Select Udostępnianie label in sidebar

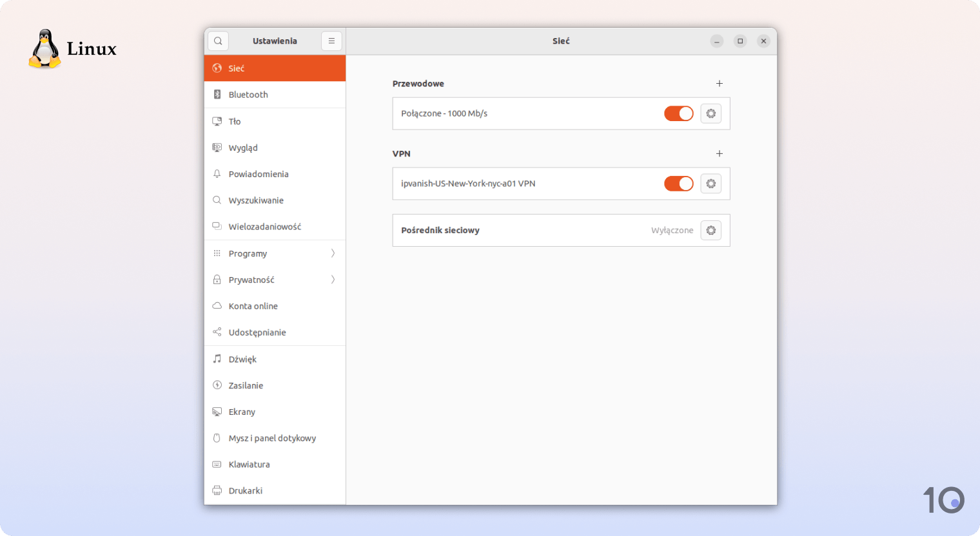pyautogui.click(x=257, y=332)
